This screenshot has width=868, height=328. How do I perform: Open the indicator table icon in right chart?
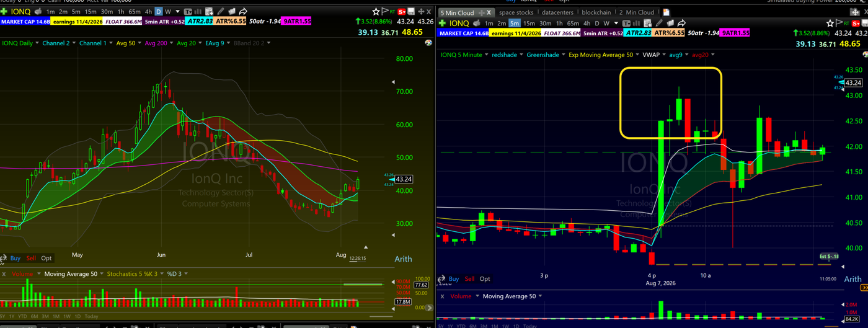coord(647,23)
